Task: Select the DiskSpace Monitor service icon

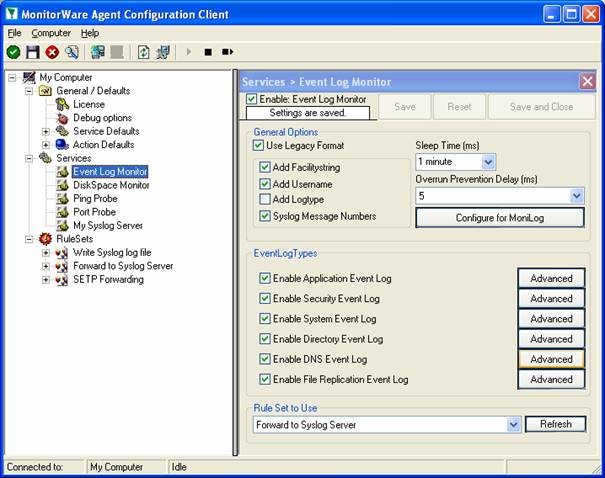Action: point(62,185)
